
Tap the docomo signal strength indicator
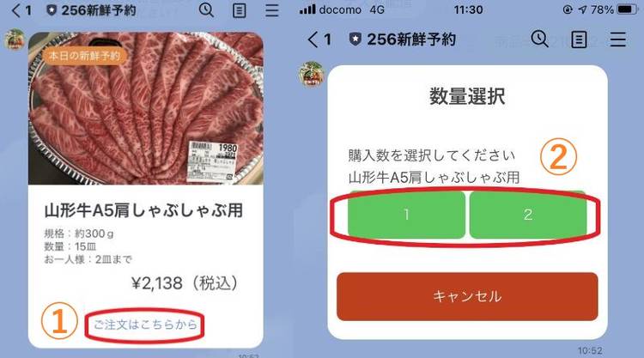pyautogui.click(x=307, y=9)
